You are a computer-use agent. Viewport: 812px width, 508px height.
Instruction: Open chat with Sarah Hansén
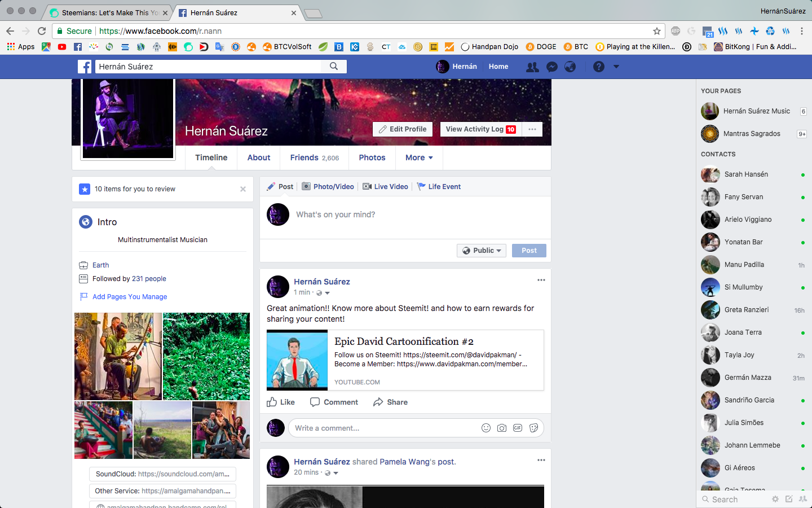(x=753, y=174)
